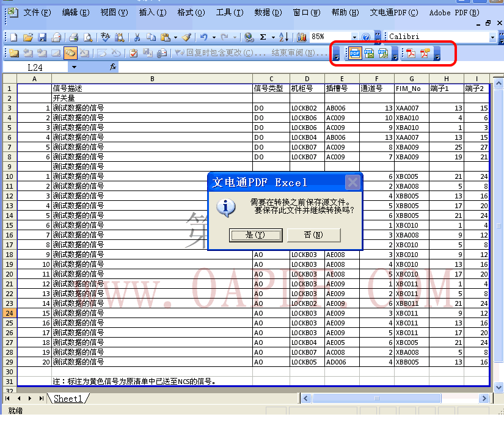Expand reviewing toolbar options arrow
The height and width of the screenshot is (428, 504).
pos(336,53)
